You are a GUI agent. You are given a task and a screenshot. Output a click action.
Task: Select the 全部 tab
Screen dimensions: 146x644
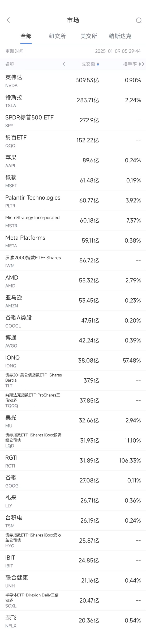pos(26,36)
